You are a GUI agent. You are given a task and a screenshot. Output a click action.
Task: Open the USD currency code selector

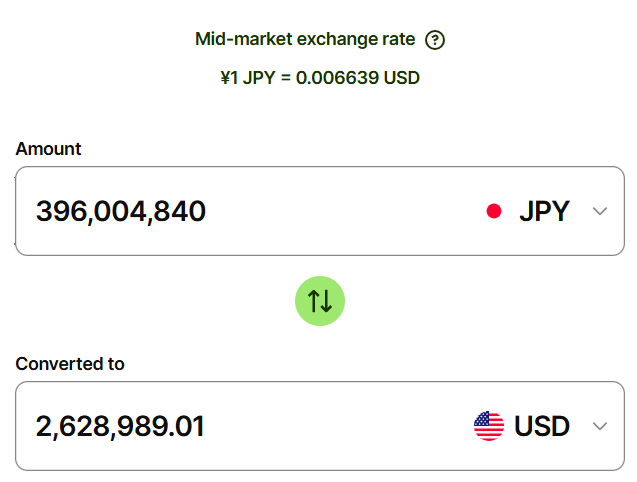click(542, 426)
